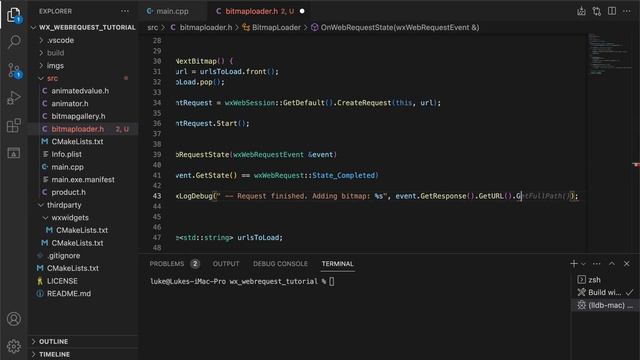Screen dimensions: 640x360
Task: Open main.exe.manifest in explorer
Action: pos(83,179)
